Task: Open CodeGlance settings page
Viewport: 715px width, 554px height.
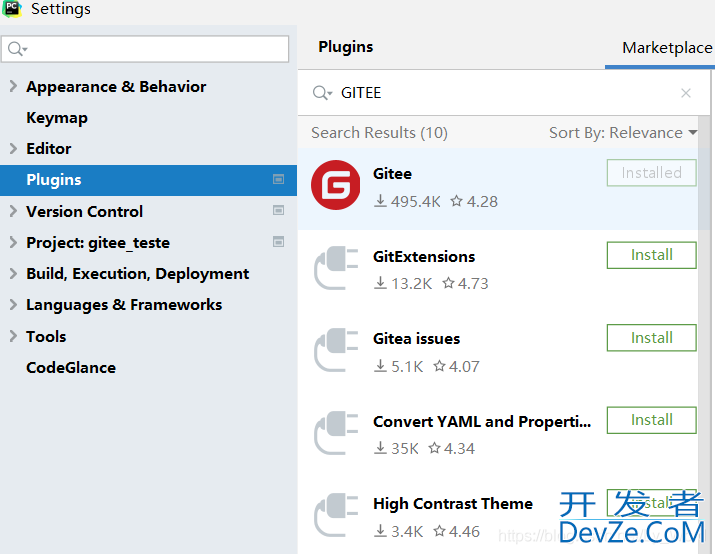Action: [71, 368]
